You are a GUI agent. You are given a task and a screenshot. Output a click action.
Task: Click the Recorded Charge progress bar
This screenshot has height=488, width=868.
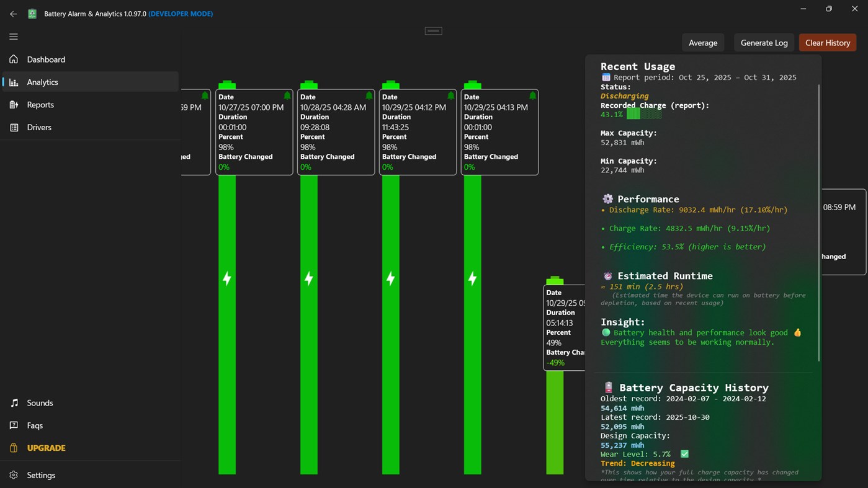(x=644, y=114)
